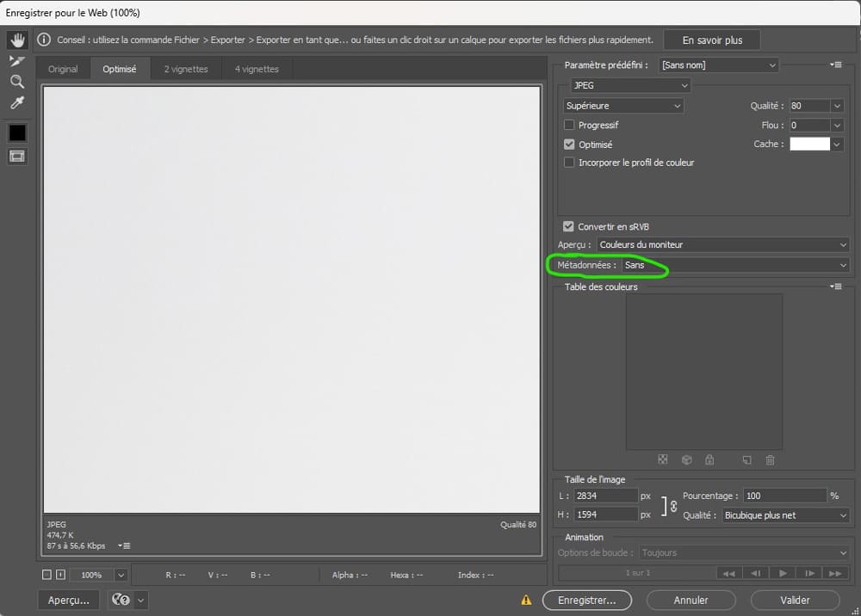Expand the Métadonnées dropdown
861x616 pixels.
point(735,266)
